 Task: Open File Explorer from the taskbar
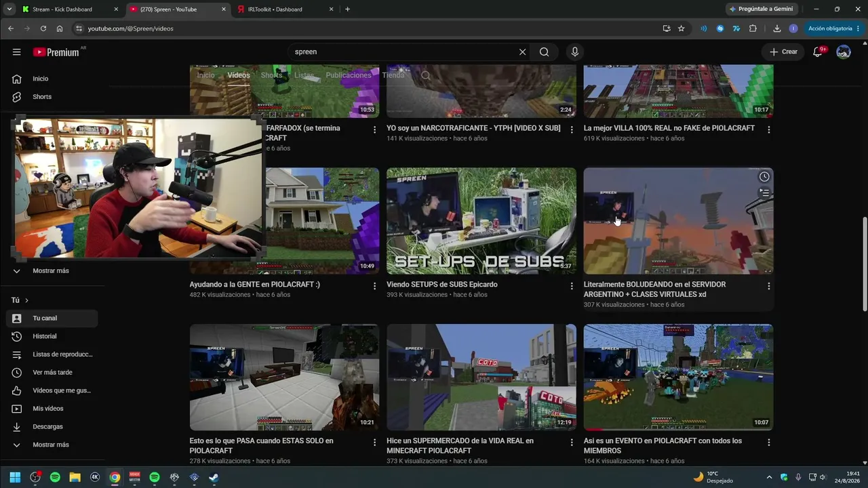75,477
